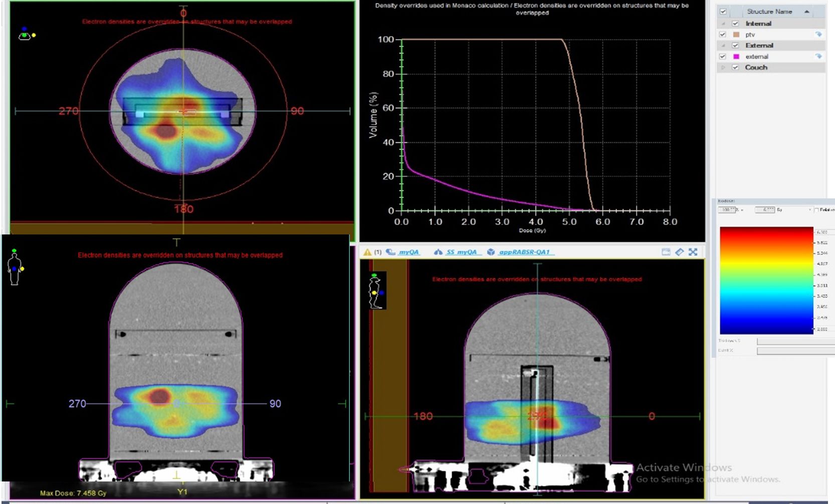Image resolution: width=835 pixels, height=504 pixels.
Task: Click the ruler measure icon in sagittal view header
Action: [x=679, y=251]
